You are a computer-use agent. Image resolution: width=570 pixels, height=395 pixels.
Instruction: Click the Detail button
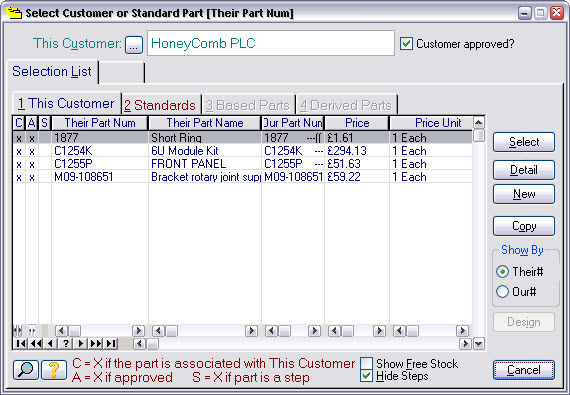(523, 170)
